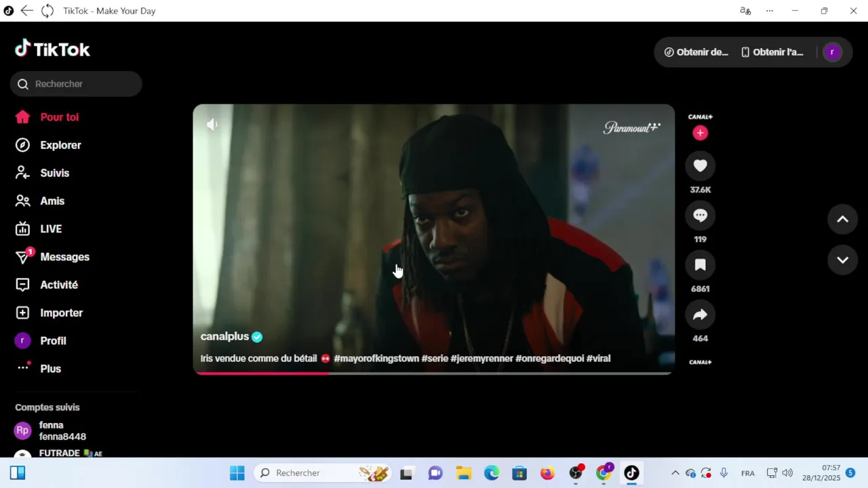Screen dimensions: 868x488
Task: Open the Windows Start menu
Action: click(x=237, y=473)
